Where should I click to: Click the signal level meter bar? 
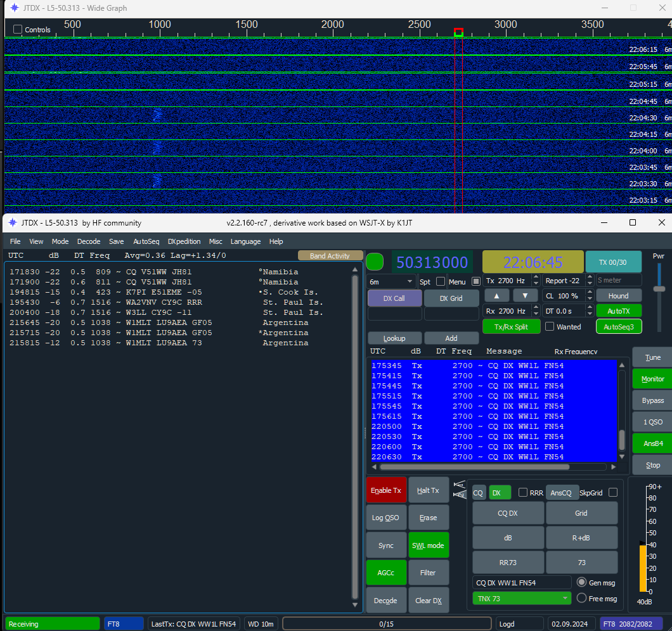642,568
